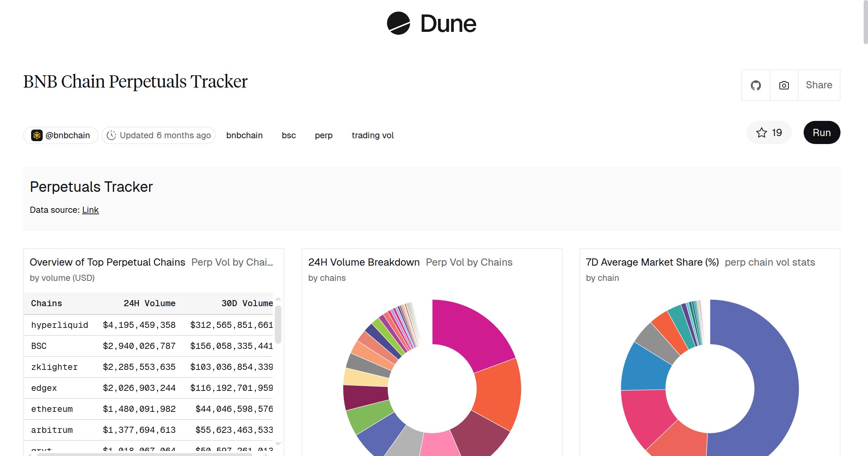
Task: Click the clock icon next to update time
Action: click(112, 135)
